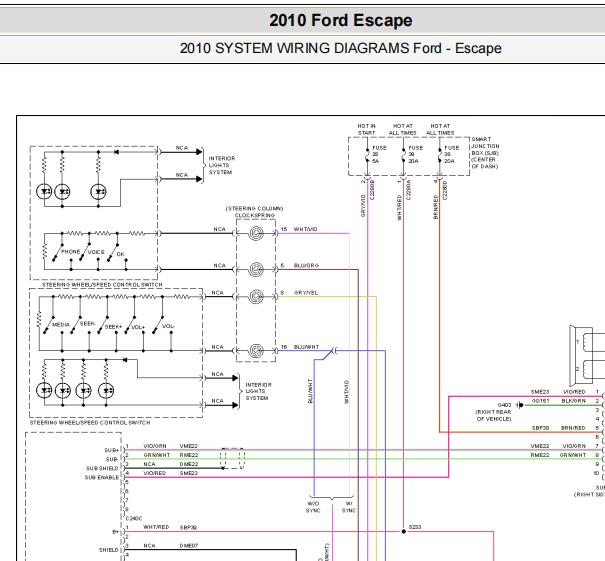This screenshot has height=561, width=605.
Task: Click the "DME07" circuit label
Action: 189,546
